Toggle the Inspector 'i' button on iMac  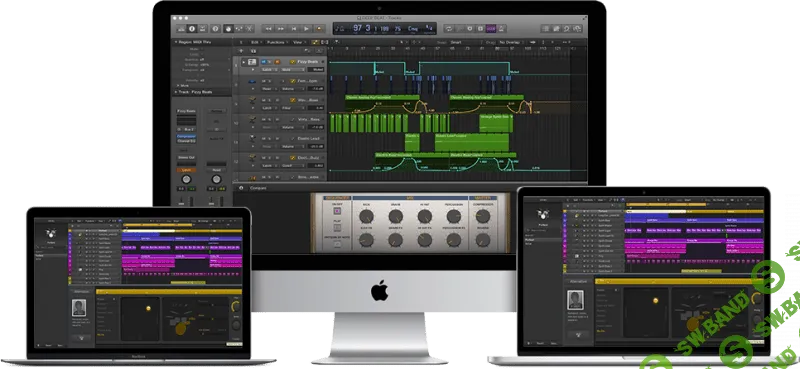(x=192, y=29)
